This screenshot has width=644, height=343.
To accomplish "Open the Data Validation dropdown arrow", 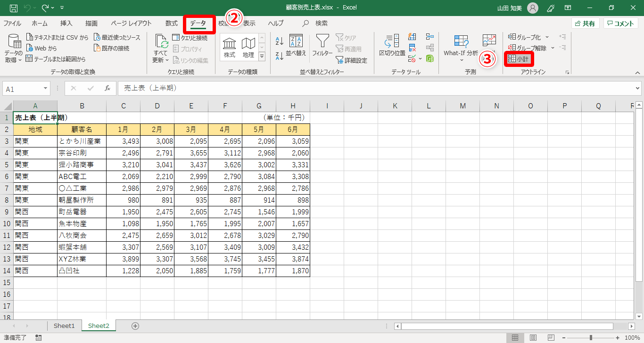I will point(420,59).
